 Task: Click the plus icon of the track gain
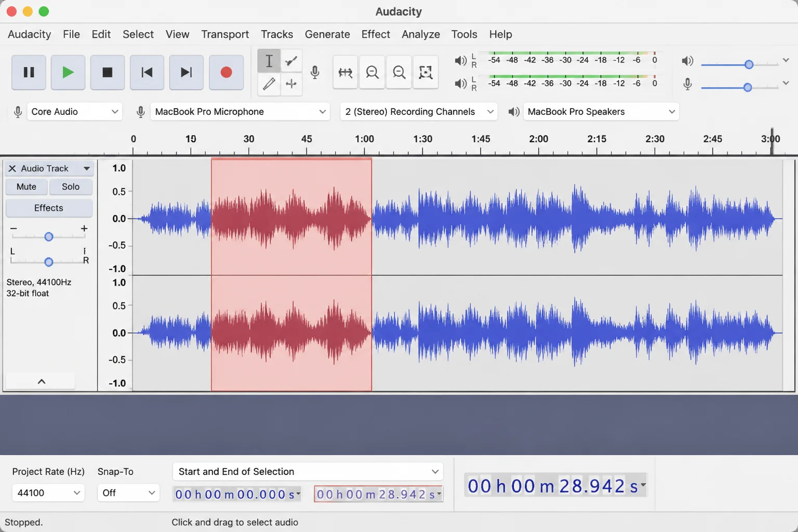point(84,229)
